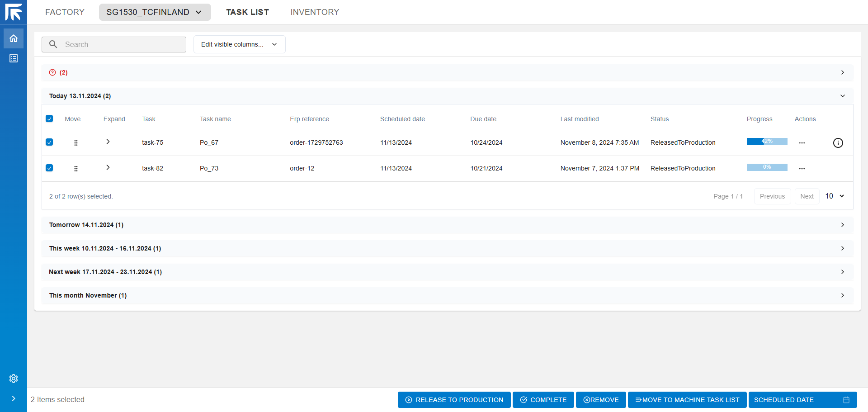
Task: Expand the sidebar with bottom arrow
Action: pyautogui.click(x=14, y=398)
